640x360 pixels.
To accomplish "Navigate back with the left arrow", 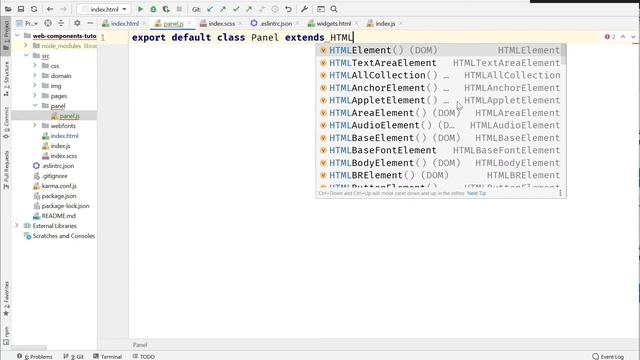I will pos(50,9).
